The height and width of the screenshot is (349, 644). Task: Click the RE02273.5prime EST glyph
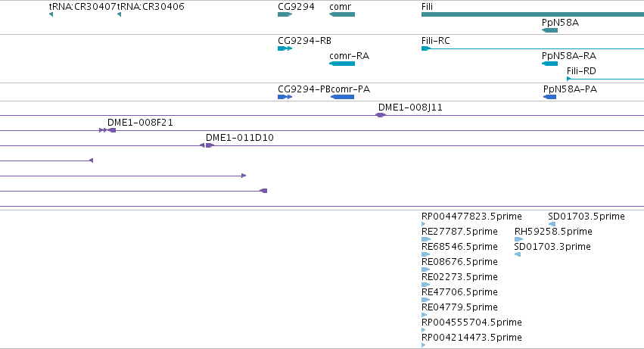coord(425,285)
